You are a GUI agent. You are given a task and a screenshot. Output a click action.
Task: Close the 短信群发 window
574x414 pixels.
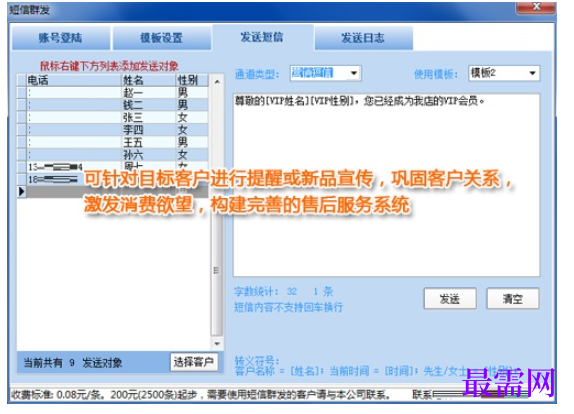pyautogui.click(x=536, y=7)
